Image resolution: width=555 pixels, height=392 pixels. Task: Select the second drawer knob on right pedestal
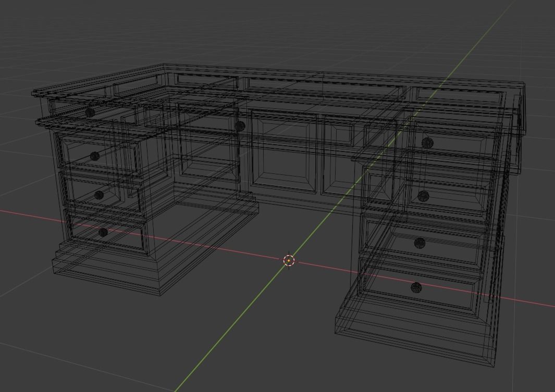(423, 196)
